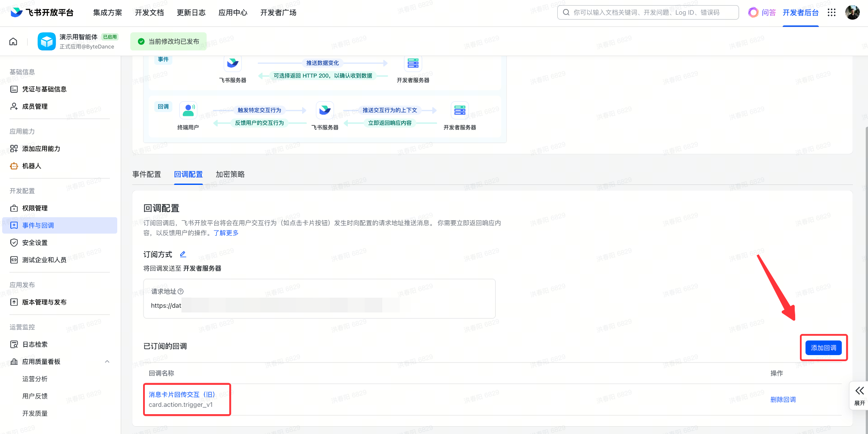Click the 添加回调 button
The width and height of the screenshot is (868, 434).
824,348
